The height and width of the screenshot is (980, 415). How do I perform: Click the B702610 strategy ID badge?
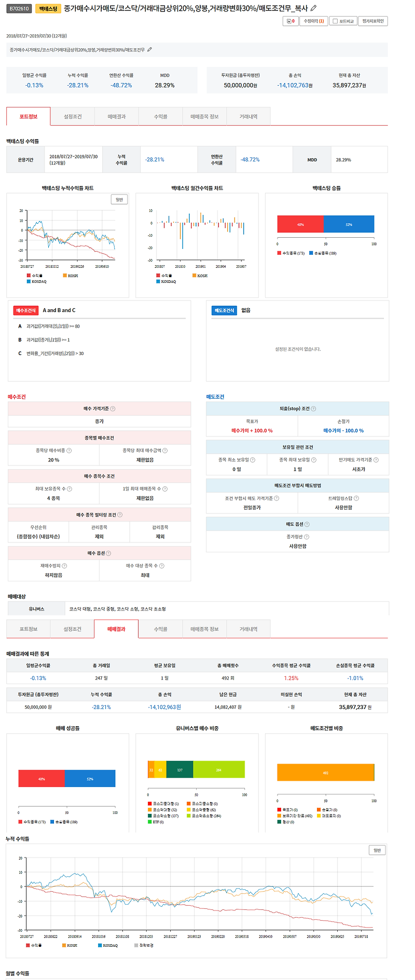click(x=19, y=9)
